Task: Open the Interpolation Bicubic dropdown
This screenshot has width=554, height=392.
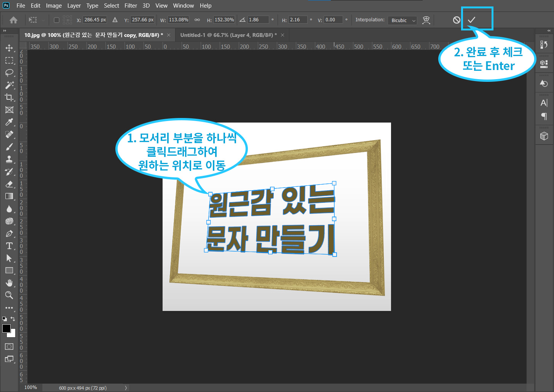Action: pyautogui.click(x=402, y=20)
